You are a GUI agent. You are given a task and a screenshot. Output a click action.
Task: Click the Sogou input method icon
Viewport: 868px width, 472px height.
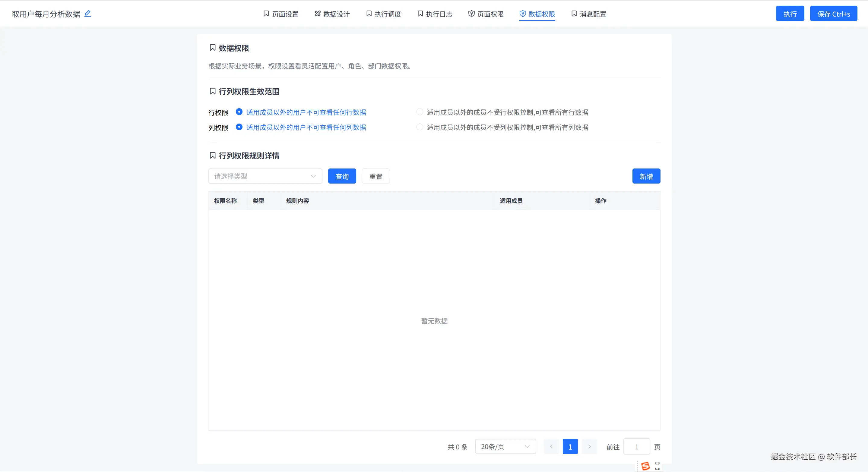pos(645,466)
